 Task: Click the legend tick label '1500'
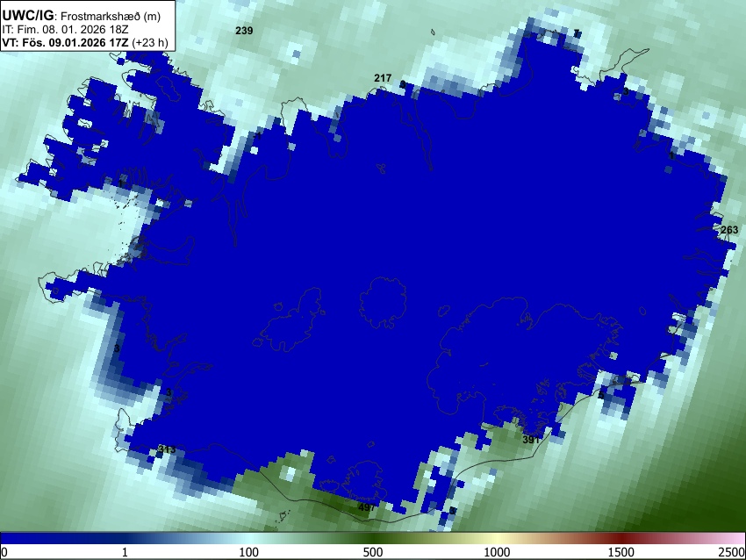click(x=621, y=552)
